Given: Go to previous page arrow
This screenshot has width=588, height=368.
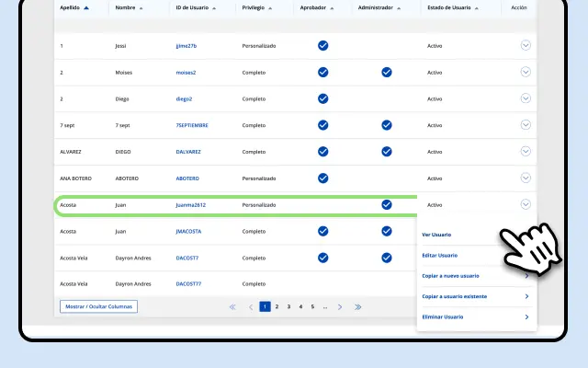Looking at the screenshot, I should 251,306.
